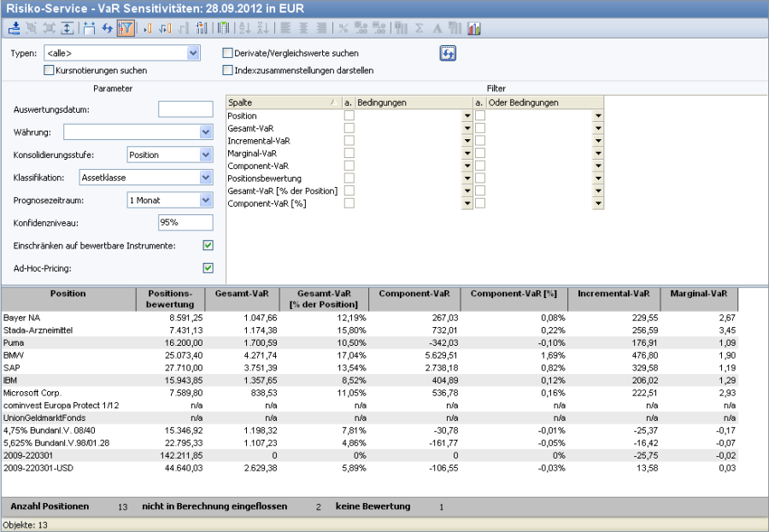Tick 'Indexzusammenstellungen darstellen' checkbox
769x532 pixels.
[227, 70]
